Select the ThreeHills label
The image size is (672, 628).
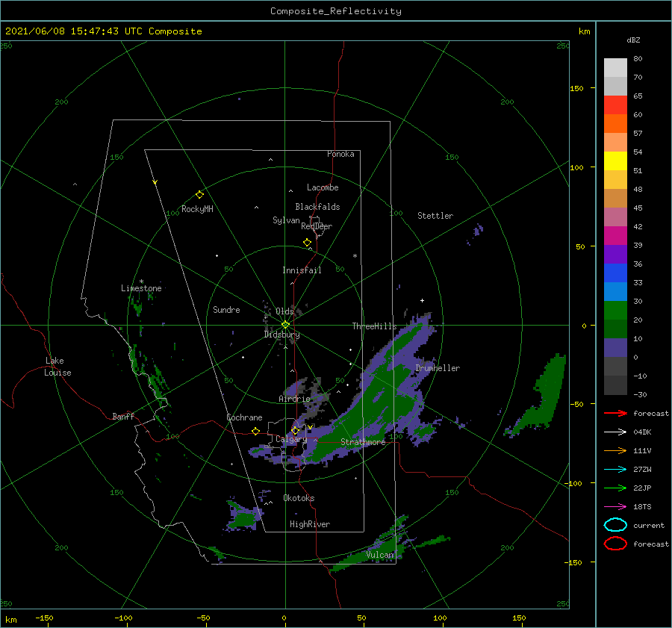click(375, 326)
